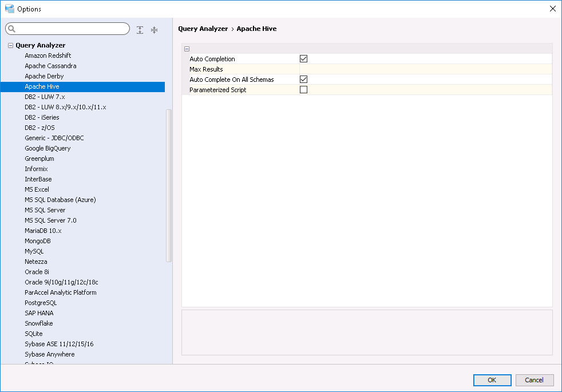The height and width of the screenshot is (392, 562).
Task: Select the Snowflake tree entry
Action: click(x=39, y=323)
